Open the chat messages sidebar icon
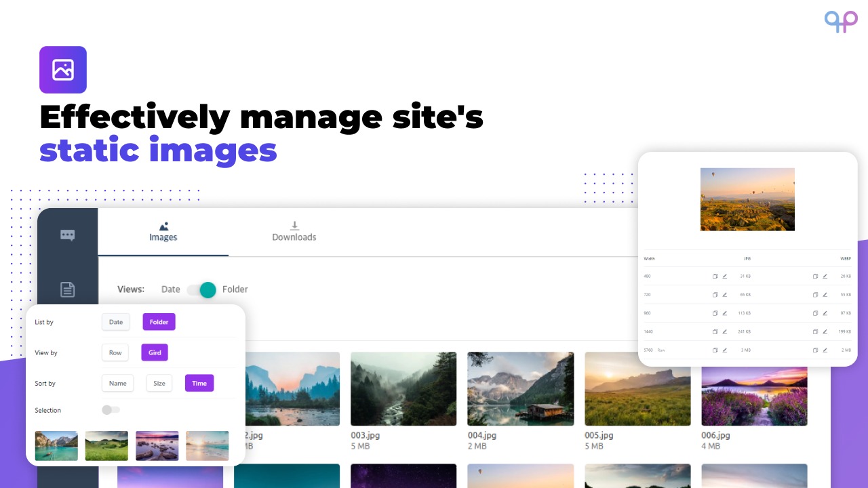 (x=67, y=235)
